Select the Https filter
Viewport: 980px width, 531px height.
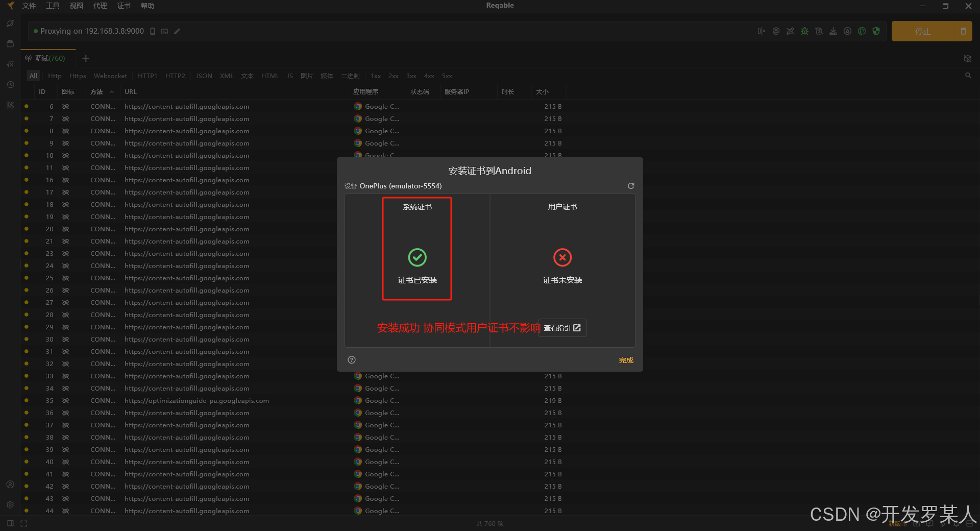[x=78, y=76]
